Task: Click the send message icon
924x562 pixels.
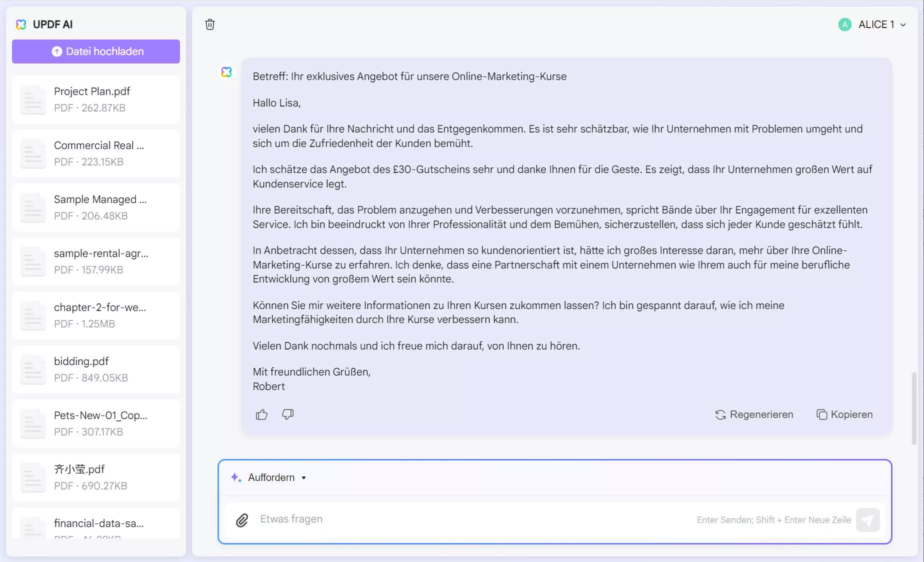Action: [x=868, y=520]
